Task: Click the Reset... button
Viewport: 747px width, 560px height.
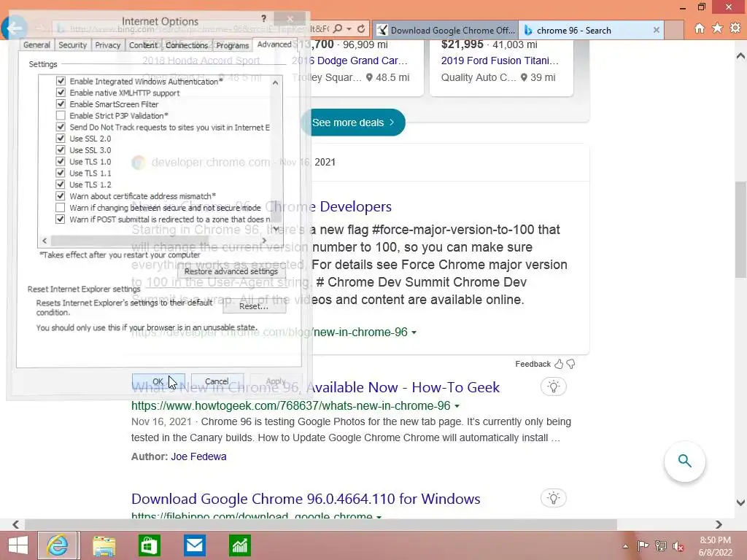Action: [x=254, y=306]
